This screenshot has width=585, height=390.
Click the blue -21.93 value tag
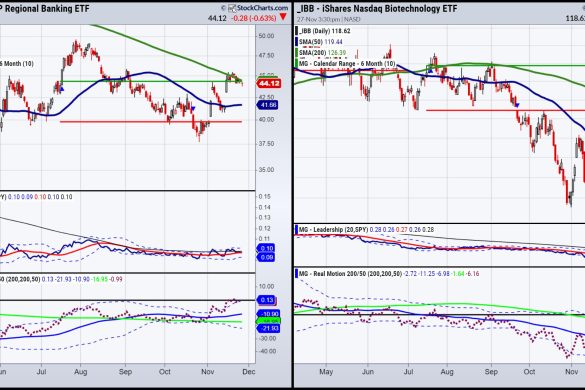coord(268,328)
